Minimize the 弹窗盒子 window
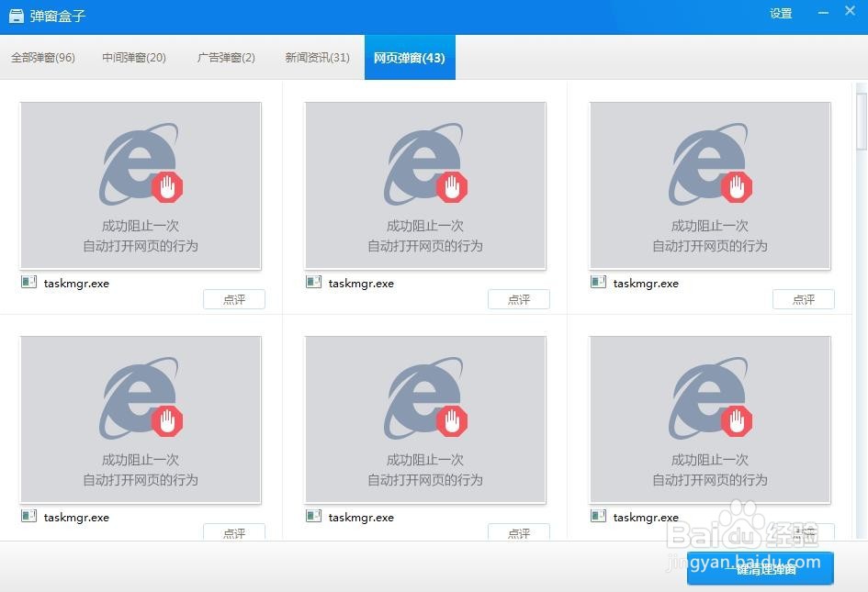This screenshot has height=592, width=868. (x=823, y=13)
